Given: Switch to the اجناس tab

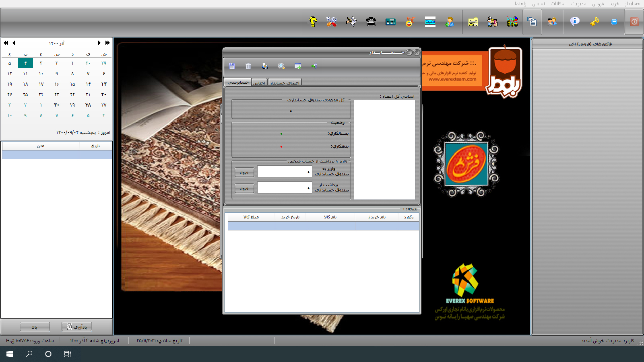Looking at the screenshot, I should 259,83.
